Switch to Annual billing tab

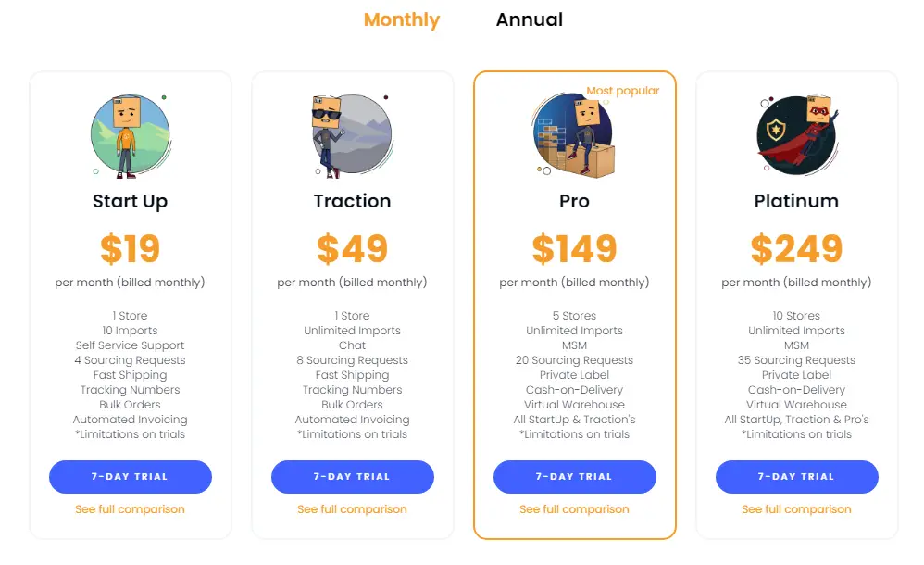coord(530,19)
